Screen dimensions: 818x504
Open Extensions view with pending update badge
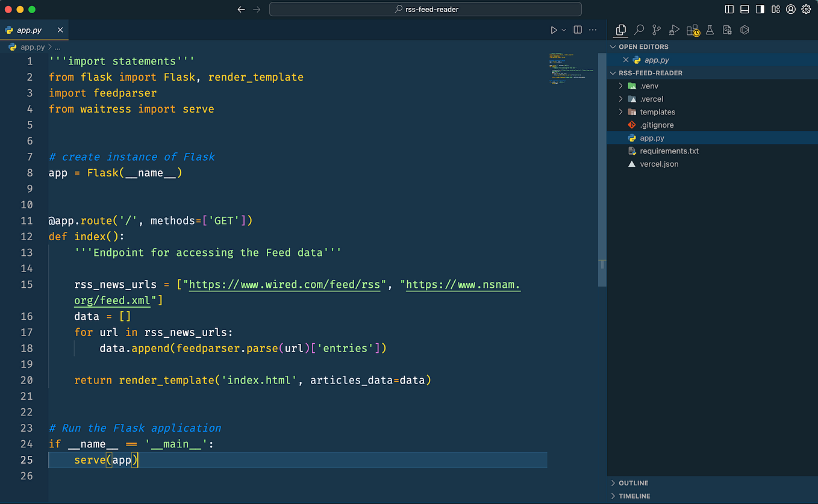pyautogui.click(x=692, y=30)
